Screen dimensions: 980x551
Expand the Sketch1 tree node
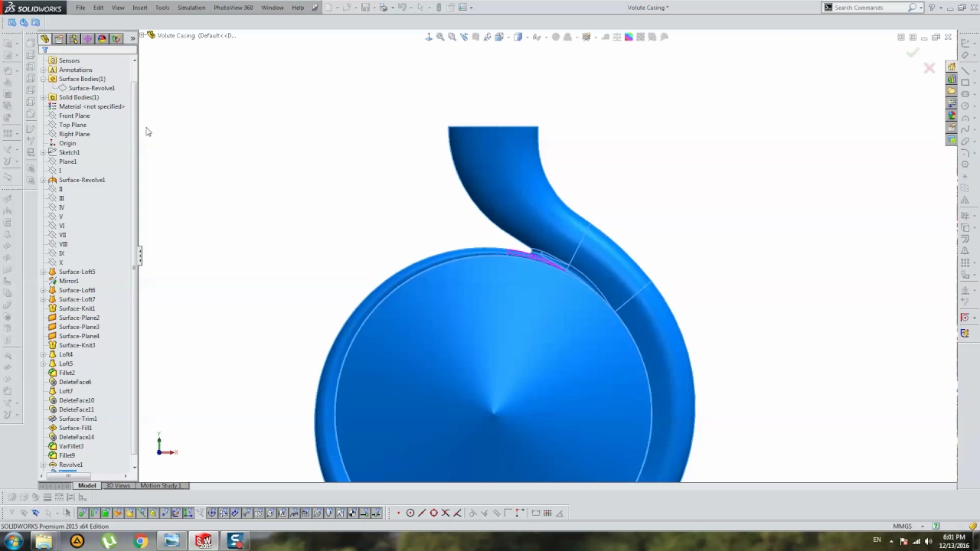click(x=44, y=152)
